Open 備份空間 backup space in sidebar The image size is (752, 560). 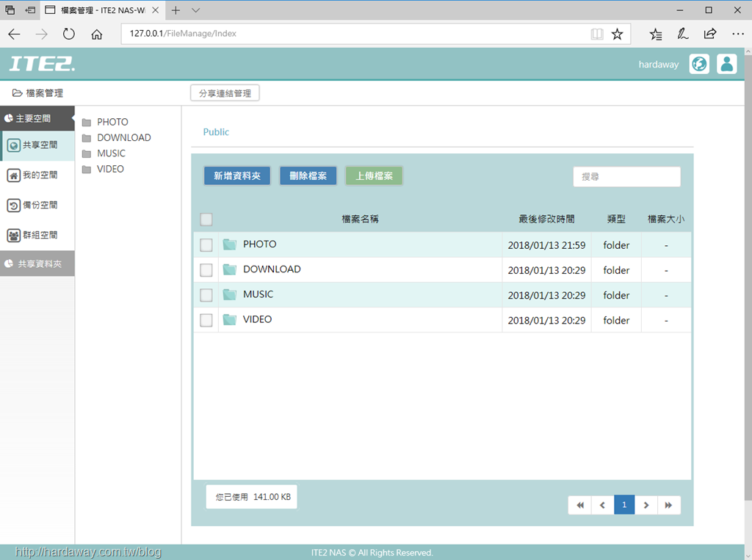pos(38,206)
